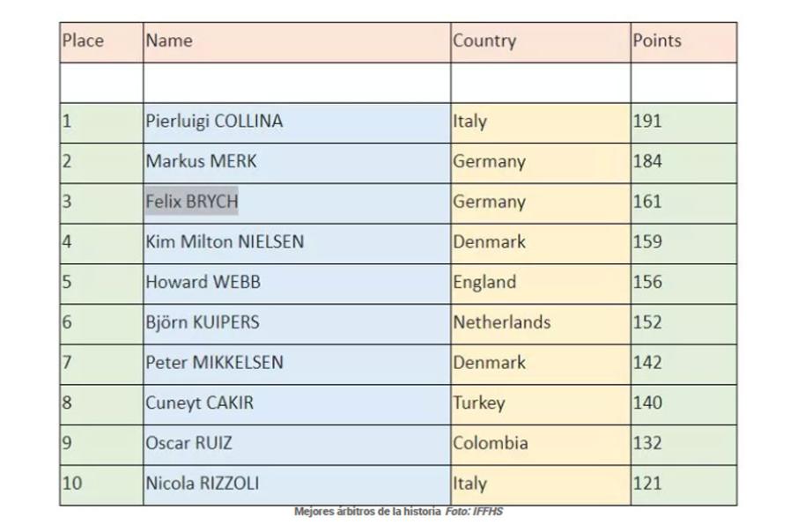Click the Place column header
Viewport: 798px width, 532px height.
83,41
